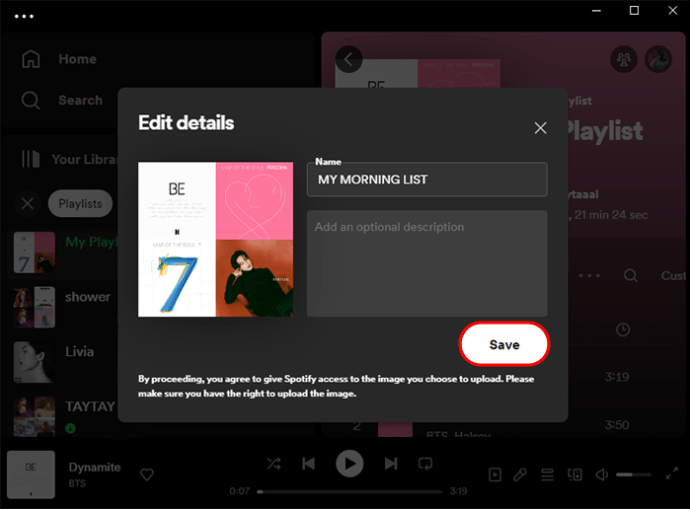Click the Save button in Edit details

pos(504,344)
